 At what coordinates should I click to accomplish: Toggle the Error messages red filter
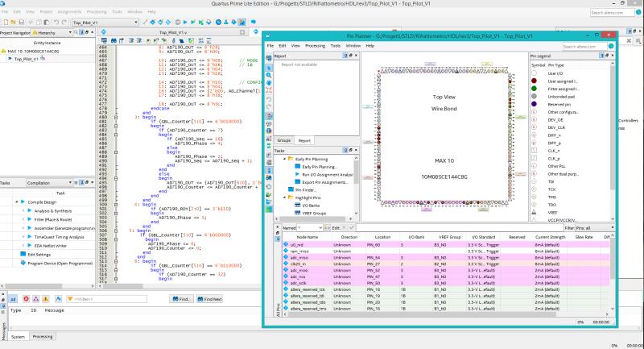[x=26, y=299]
